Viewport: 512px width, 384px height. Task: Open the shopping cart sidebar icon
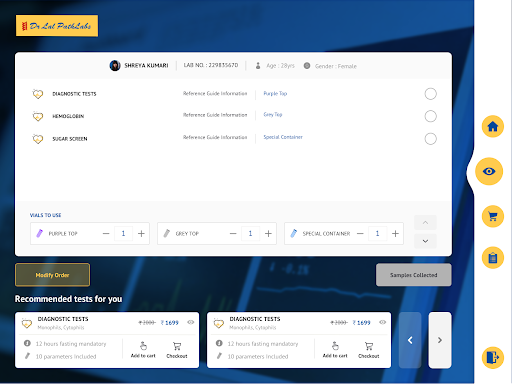pos(493,216)
